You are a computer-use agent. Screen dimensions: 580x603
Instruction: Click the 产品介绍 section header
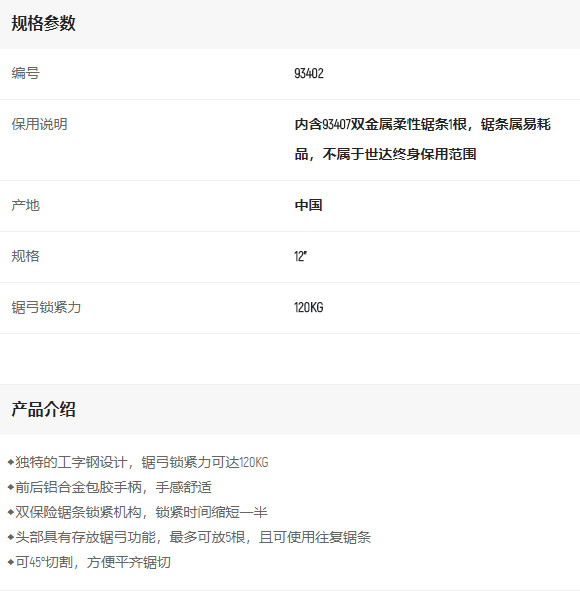click(x=43, y=409)
